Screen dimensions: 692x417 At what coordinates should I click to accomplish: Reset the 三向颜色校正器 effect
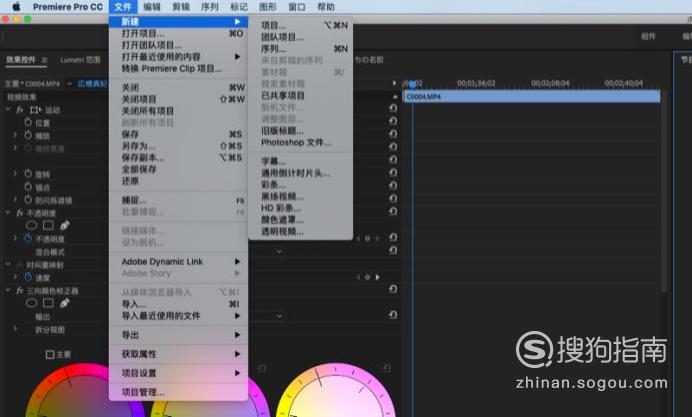pos(393,289)
